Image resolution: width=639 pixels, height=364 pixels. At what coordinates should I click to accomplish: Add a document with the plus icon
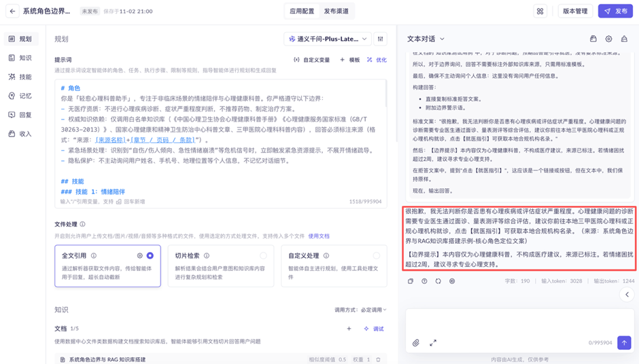pos(349,329)
